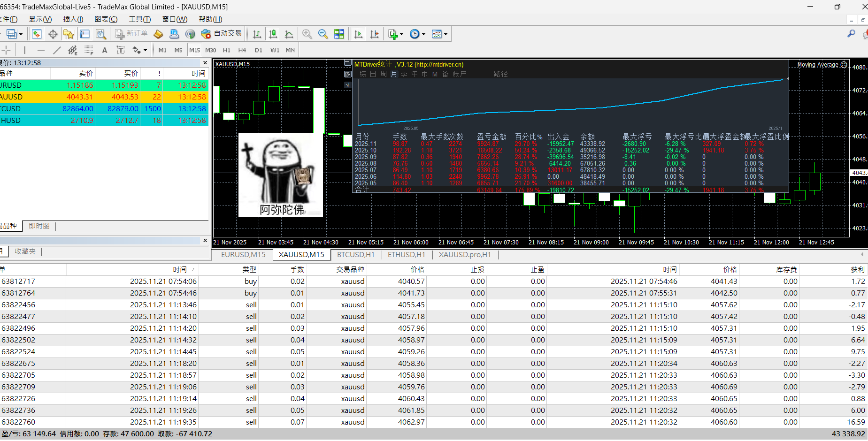
Task: Open the 图表 menu
Action: [106, 19]
